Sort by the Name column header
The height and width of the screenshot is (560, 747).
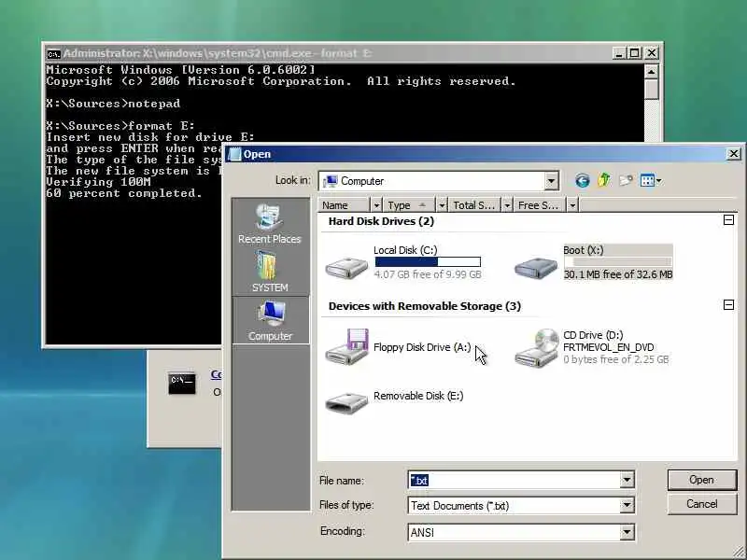(x=344, y=205)
